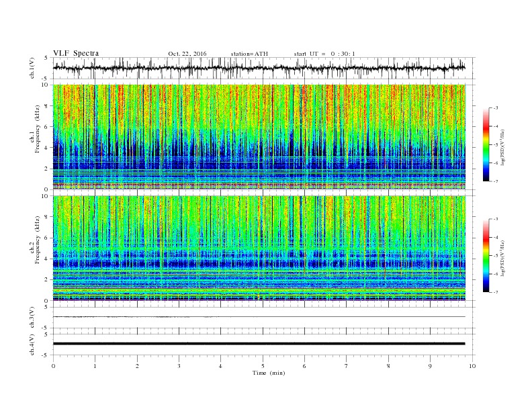The height and width of the screenshot is (411, 532).
Task: Click the ch.2 colorbar gradient
Action: point(486,255)
